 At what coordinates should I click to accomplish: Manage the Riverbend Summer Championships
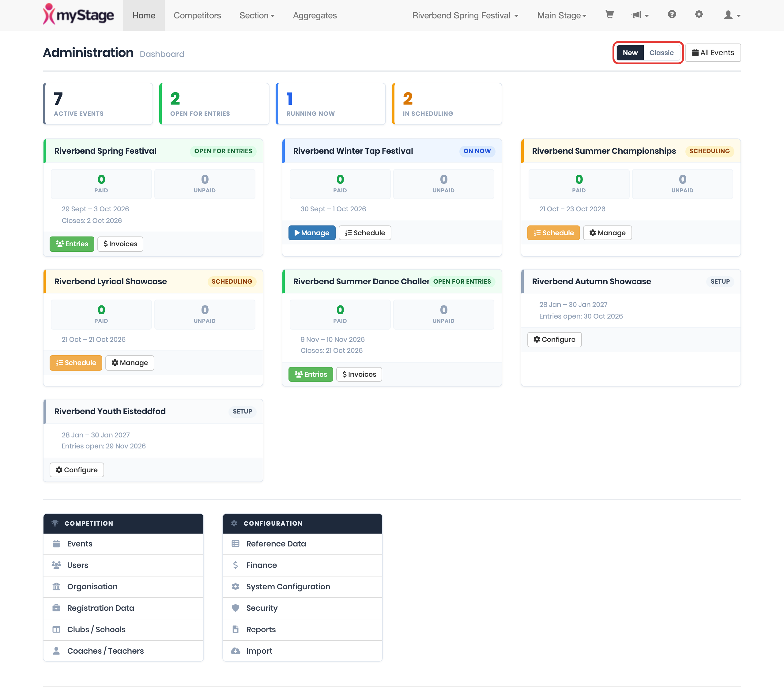[x=607, y=233]
